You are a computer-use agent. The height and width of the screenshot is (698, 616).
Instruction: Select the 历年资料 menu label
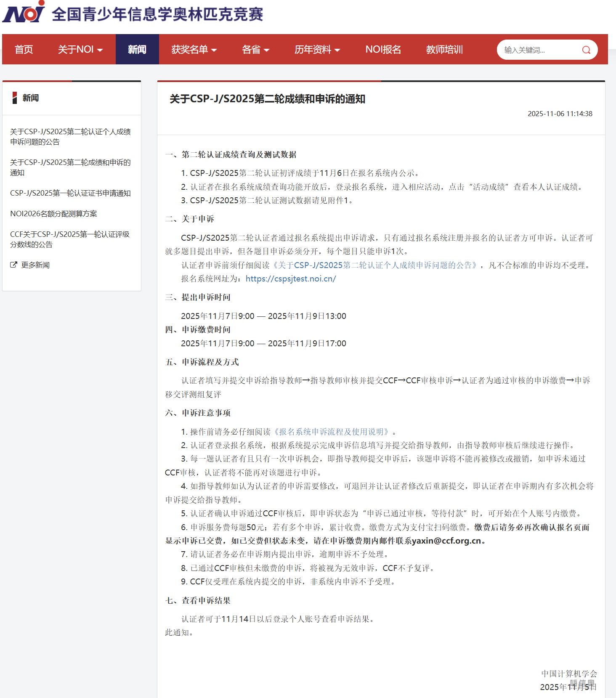(313, 49)
